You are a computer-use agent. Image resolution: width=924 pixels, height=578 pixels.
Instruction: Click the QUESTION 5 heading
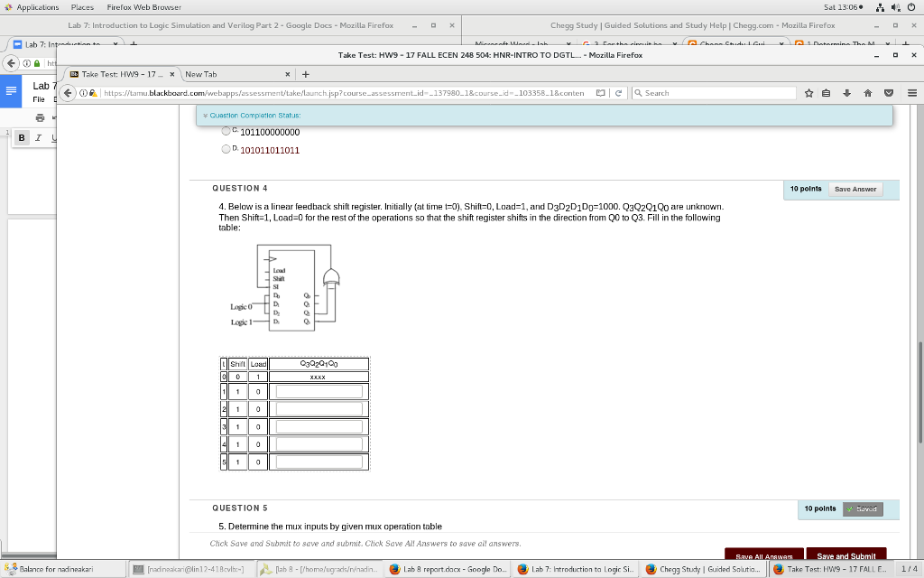[240, 508]
